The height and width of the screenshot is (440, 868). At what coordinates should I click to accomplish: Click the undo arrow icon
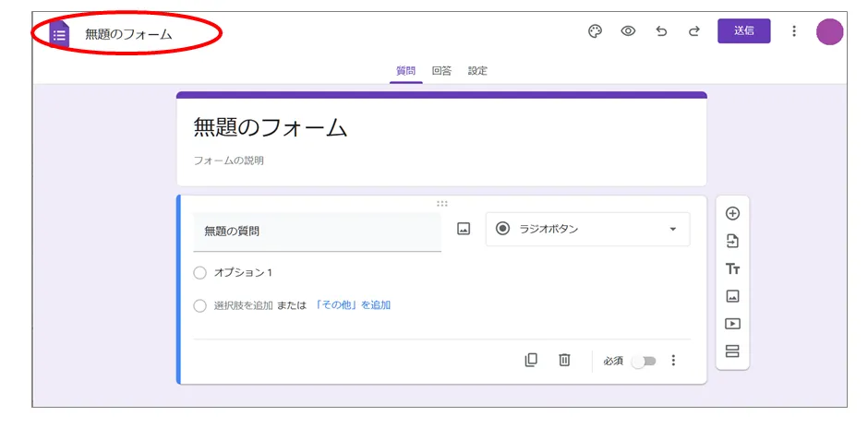(x=661, y=31)
